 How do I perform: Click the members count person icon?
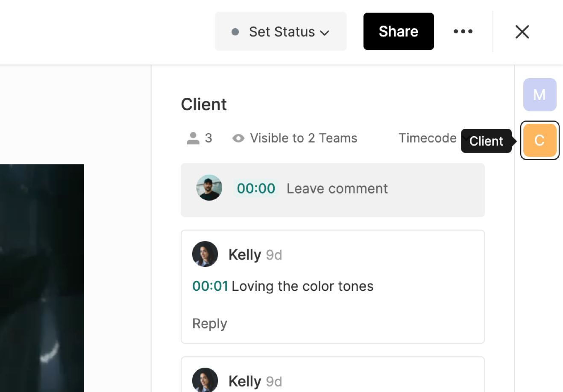click(193, 138)
